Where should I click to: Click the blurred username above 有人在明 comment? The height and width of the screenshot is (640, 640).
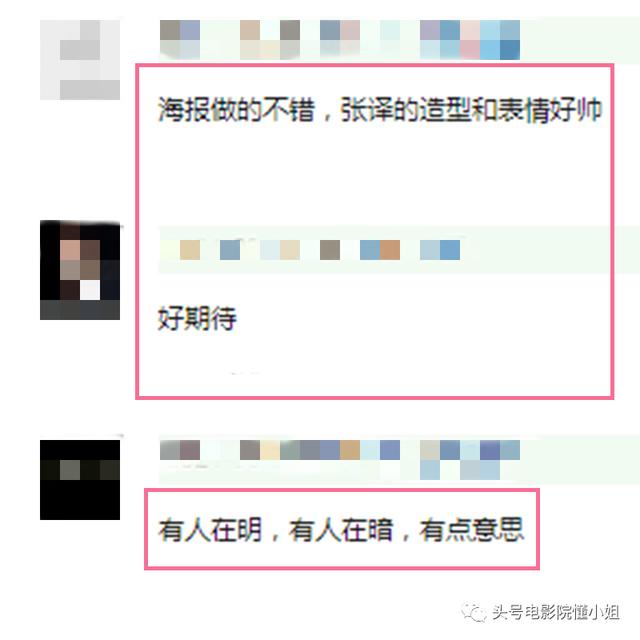(340, 460)
